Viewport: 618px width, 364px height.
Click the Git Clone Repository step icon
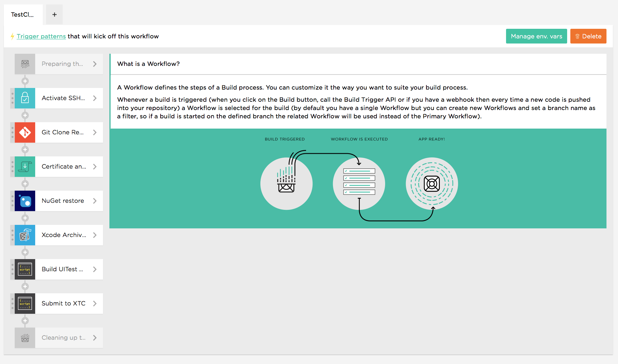coord(25,132)
